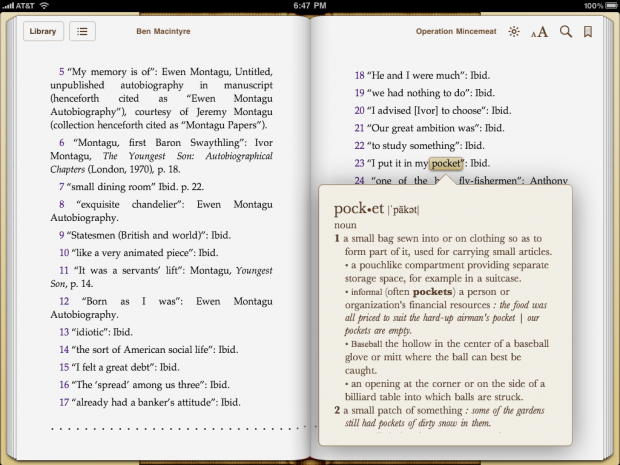Open endnote 23 reference
The height and width of the screenshot is (465, 620).
point(360,163)
